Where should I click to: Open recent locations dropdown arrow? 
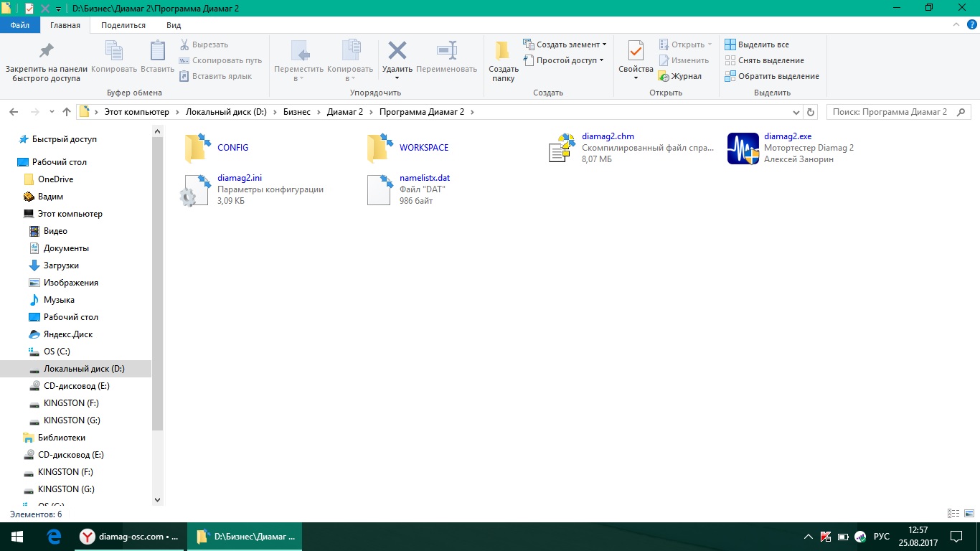[x=51, y=113]
